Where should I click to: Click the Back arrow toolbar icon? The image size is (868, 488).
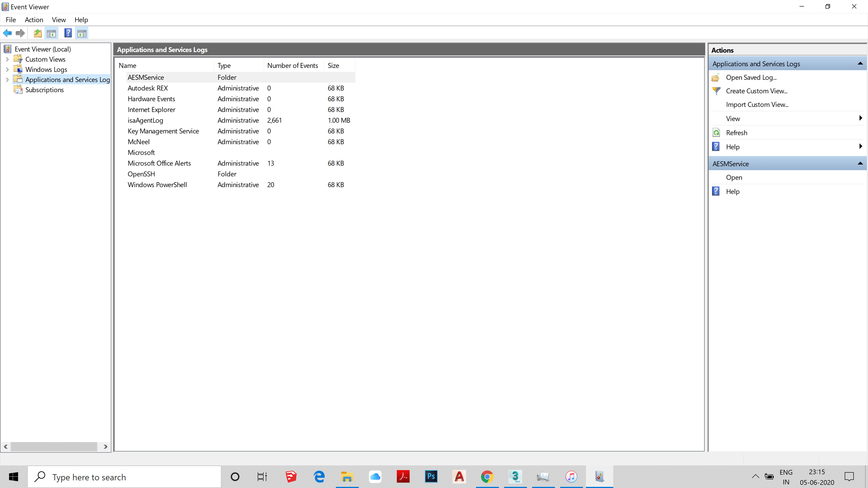pyautogui.click(x=7, y=33)
